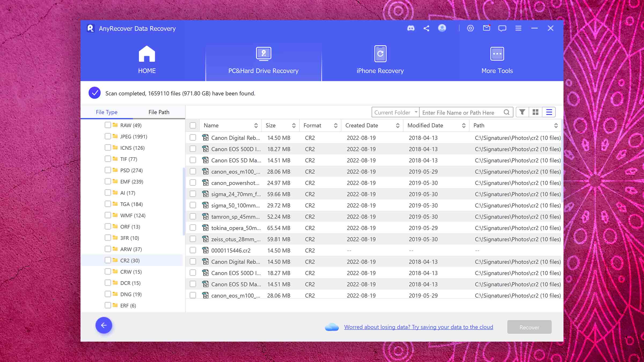Select the CRW (15) tree item
The image size is (644, 362).
click(131, 272)
